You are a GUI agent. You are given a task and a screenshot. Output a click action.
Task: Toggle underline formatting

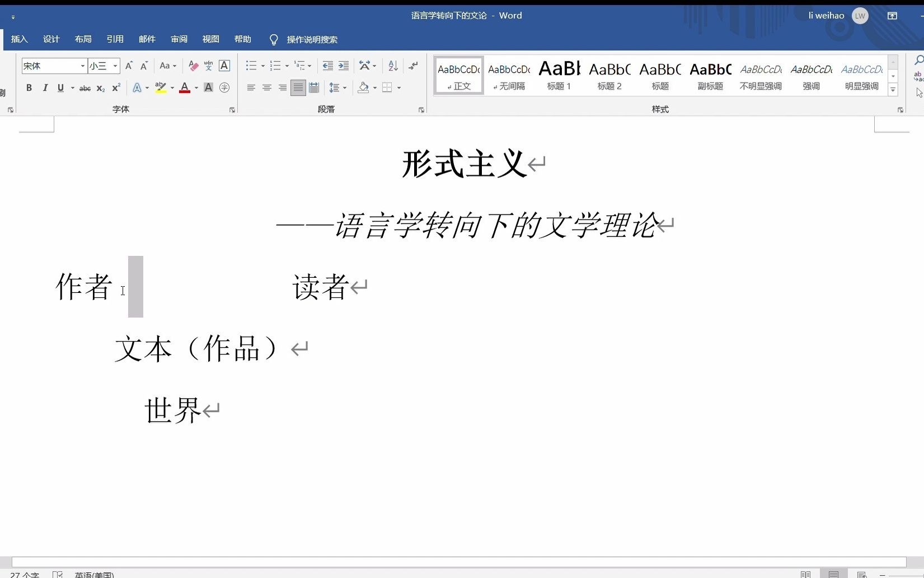[x=60, y=88]
